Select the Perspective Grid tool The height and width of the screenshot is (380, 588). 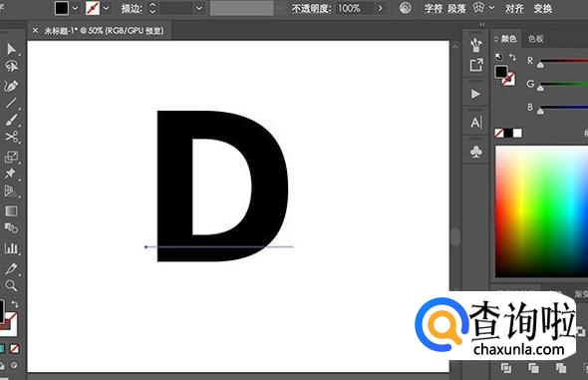(10, 190)
